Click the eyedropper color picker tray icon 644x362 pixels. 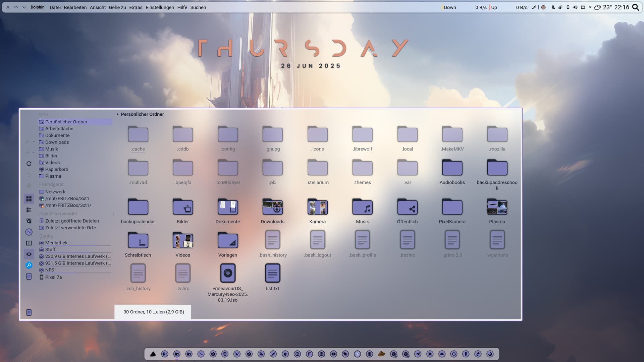534,7
